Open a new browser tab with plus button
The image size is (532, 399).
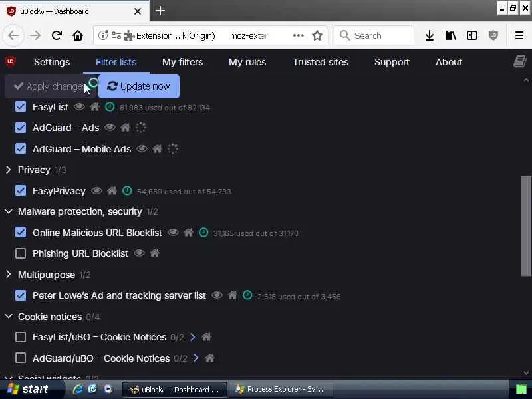[x=160, y=11]
